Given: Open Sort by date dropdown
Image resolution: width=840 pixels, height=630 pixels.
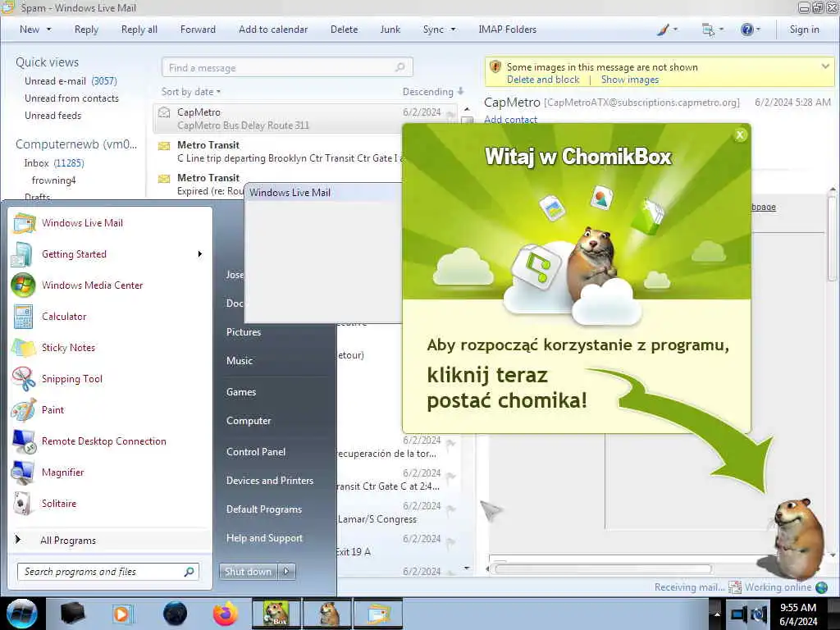Looking at the screenshot, I should pos(191,92).
